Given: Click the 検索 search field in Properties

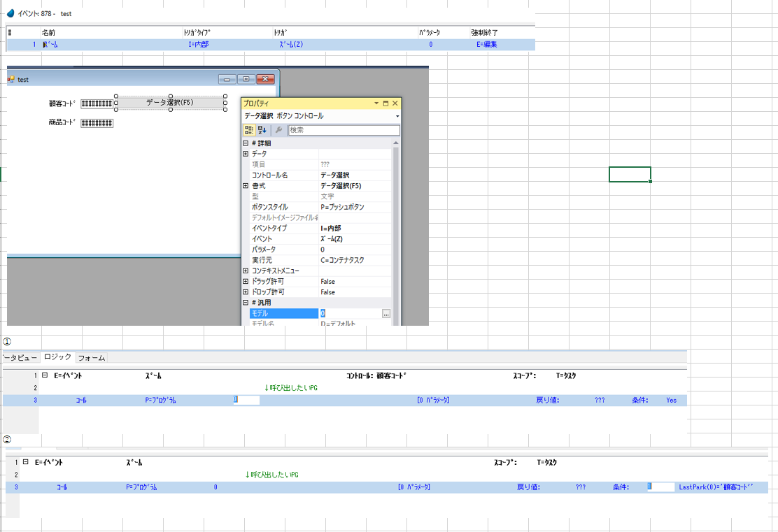Looking at the screenshot, I should [344, 130].
